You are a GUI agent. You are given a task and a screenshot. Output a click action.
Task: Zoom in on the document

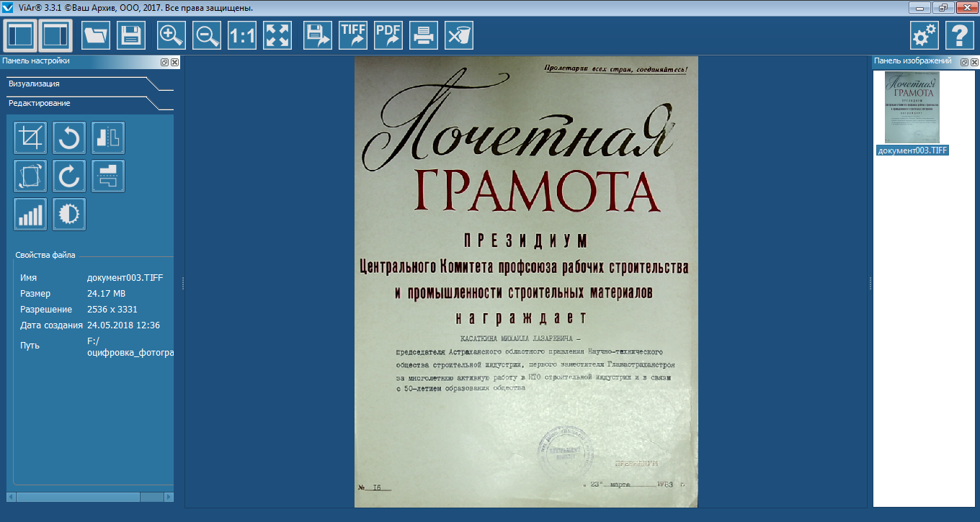click(x=171, y=35)
